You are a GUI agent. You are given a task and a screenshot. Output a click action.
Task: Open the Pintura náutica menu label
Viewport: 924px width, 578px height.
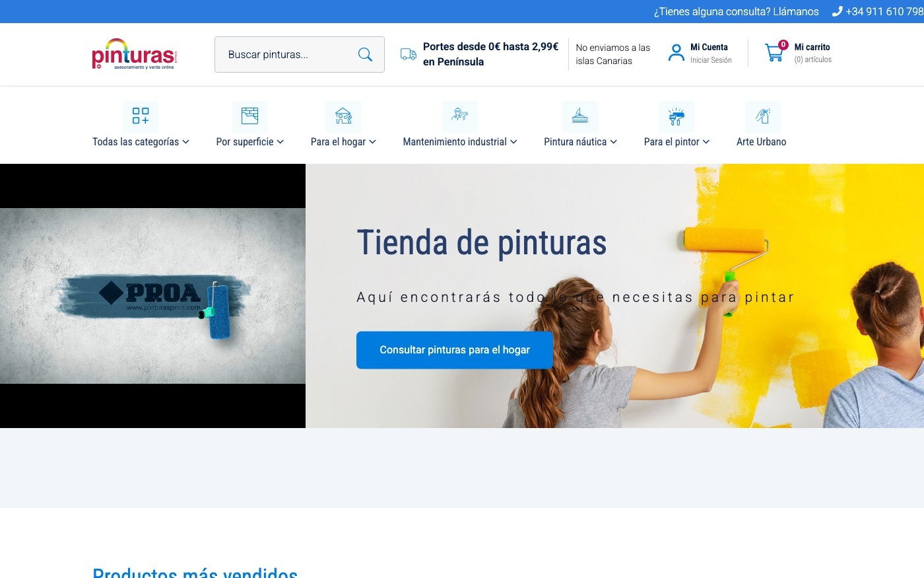tap(575, 142)
